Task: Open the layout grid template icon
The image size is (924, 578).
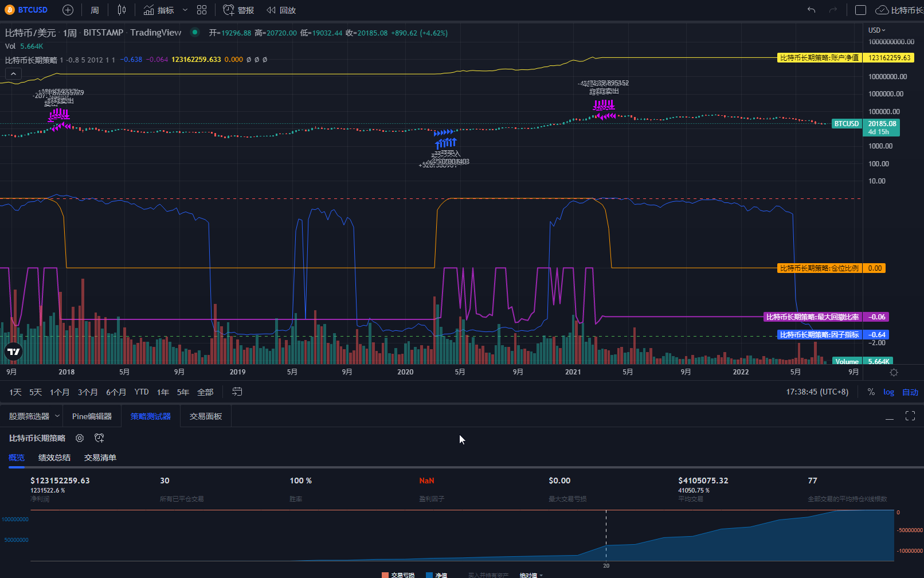Action: (202, 10)
